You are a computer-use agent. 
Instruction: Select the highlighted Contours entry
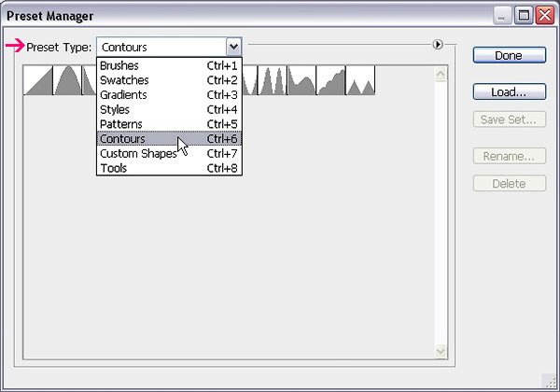pos(169,138)
